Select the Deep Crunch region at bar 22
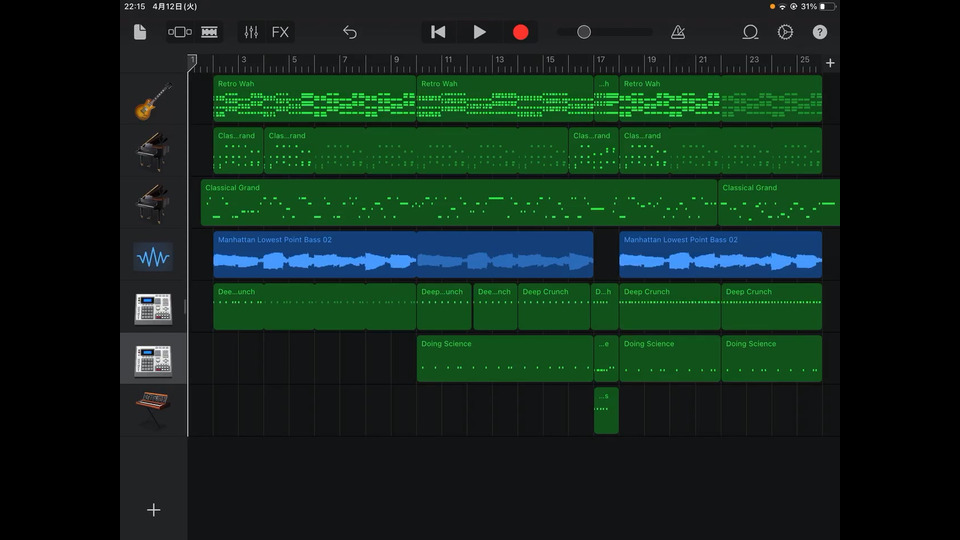960x540 pixels. (x=771, y=307)
